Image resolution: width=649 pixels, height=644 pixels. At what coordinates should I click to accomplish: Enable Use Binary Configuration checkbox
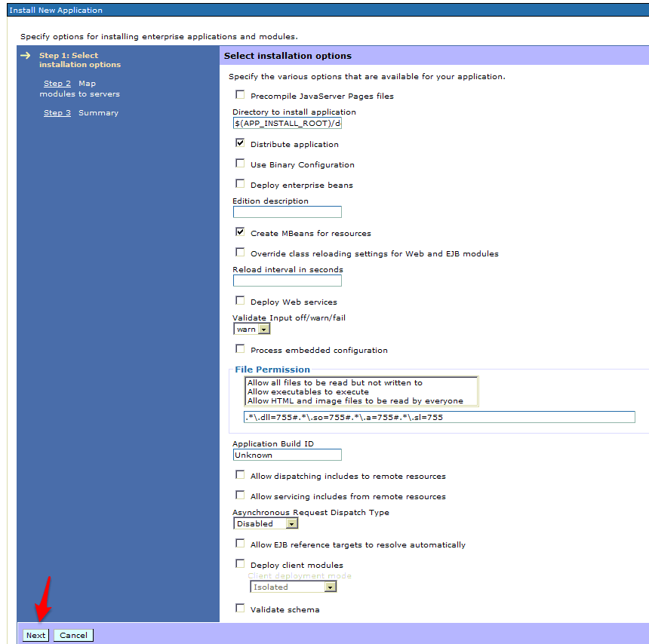(x=240, y=164)
